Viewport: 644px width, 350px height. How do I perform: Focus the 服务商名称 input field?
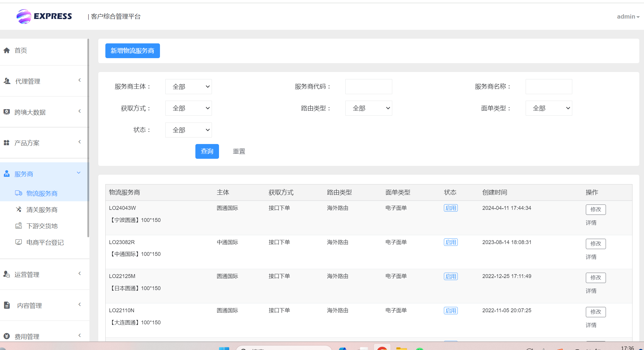point(549,86)
